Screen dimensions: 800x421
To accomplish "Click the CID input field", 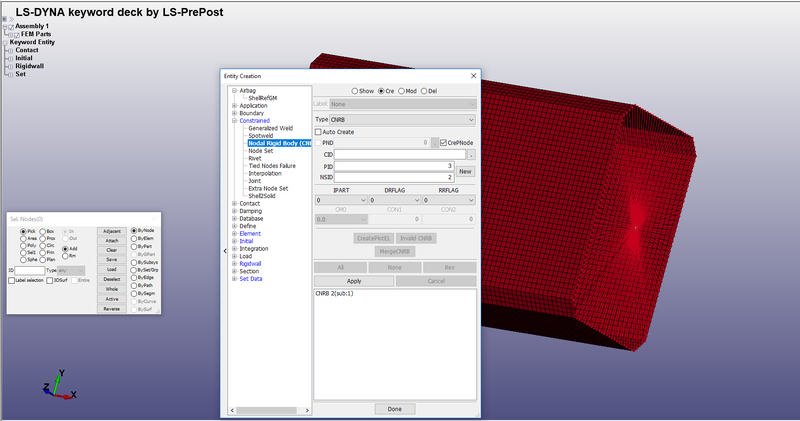I will (x=400, y=155).
